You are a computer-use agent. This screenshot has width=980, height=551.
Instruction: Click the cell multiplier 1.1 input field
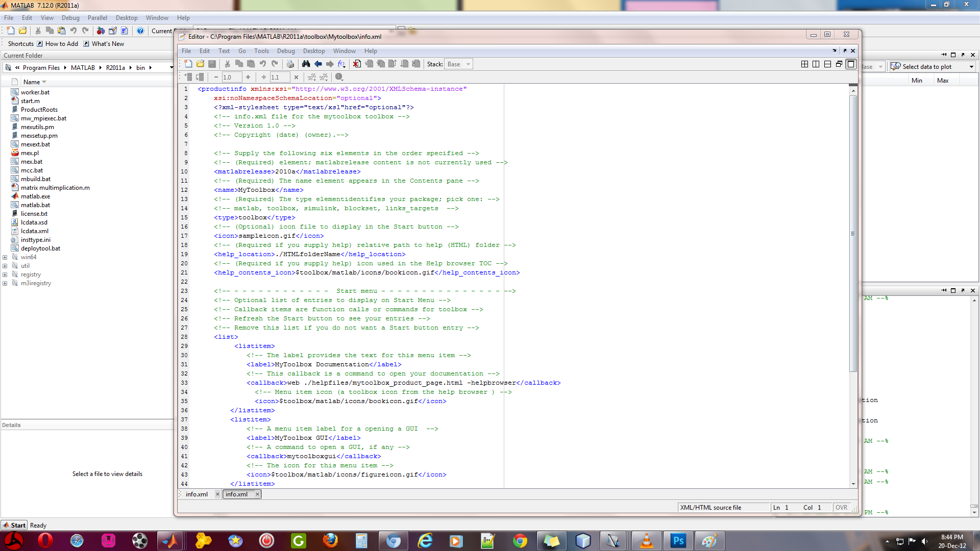[279, 77]
